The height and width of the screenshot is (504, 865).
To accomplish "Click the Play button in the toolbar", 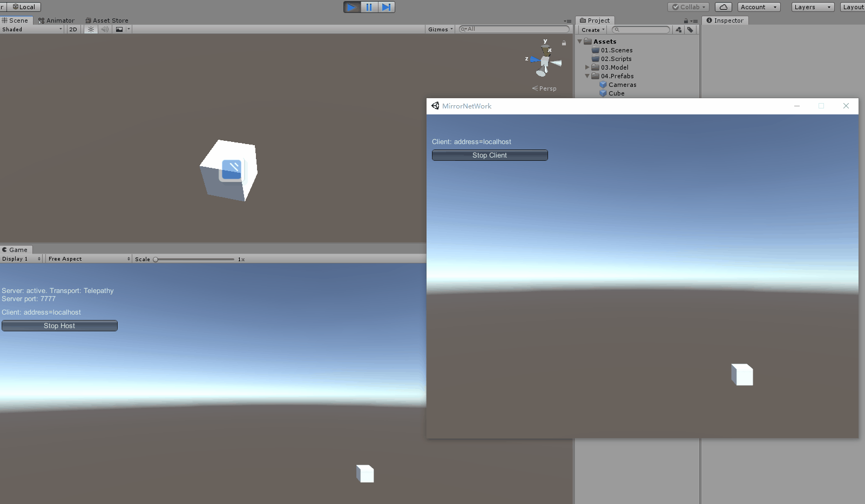I will (x=352, y=7).
